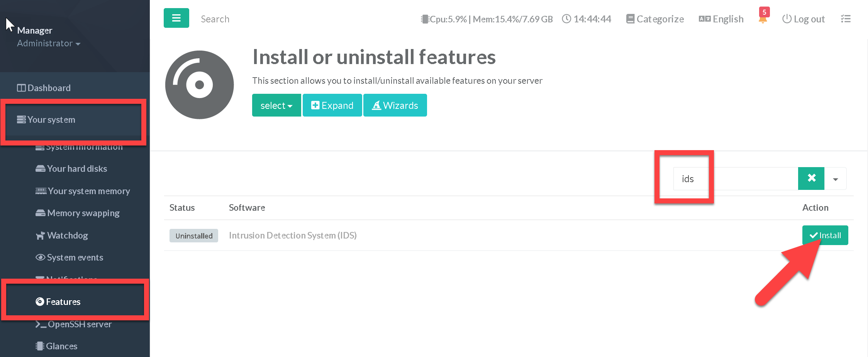Open the notifications bell icon
The image size is (868, 357).
(x=763, y=19)
